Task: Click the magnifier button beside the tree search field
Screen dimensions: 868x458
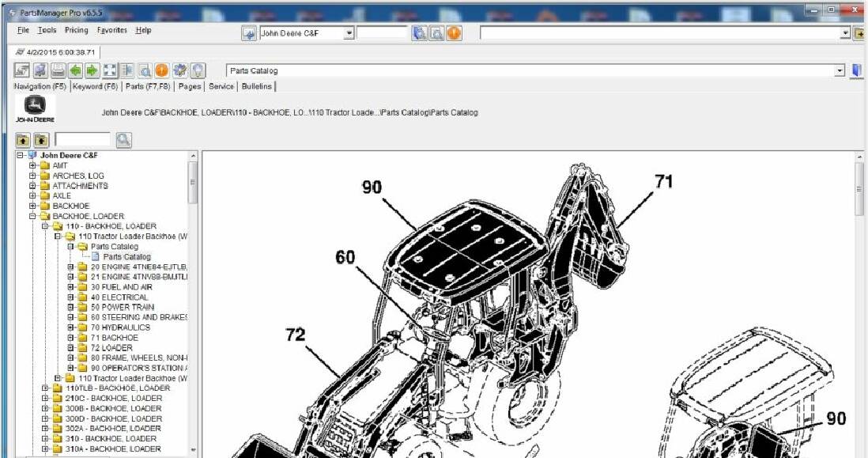Action: coord(123,140)
